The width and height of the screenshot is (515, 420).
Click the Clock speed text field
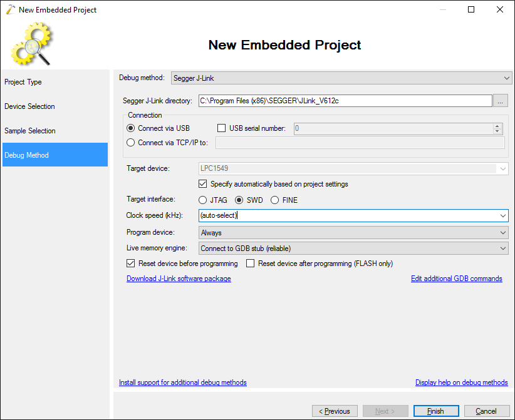coord(348,215)
